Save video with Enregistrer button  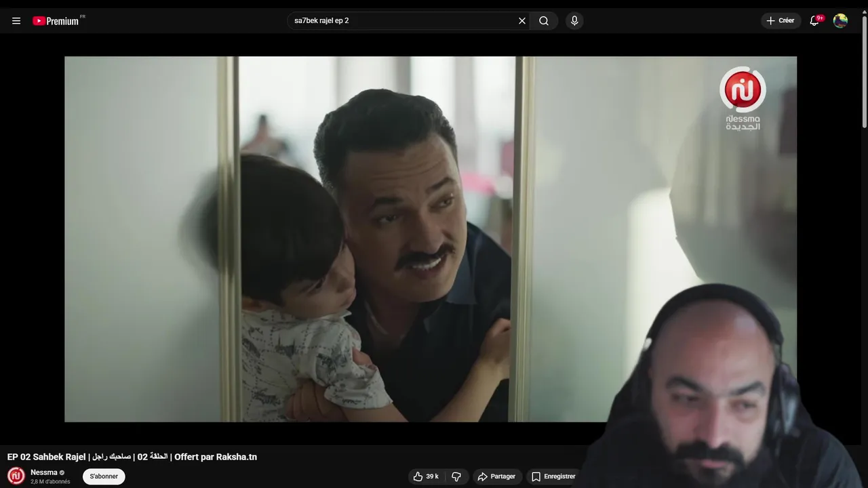tap(554, 476)
